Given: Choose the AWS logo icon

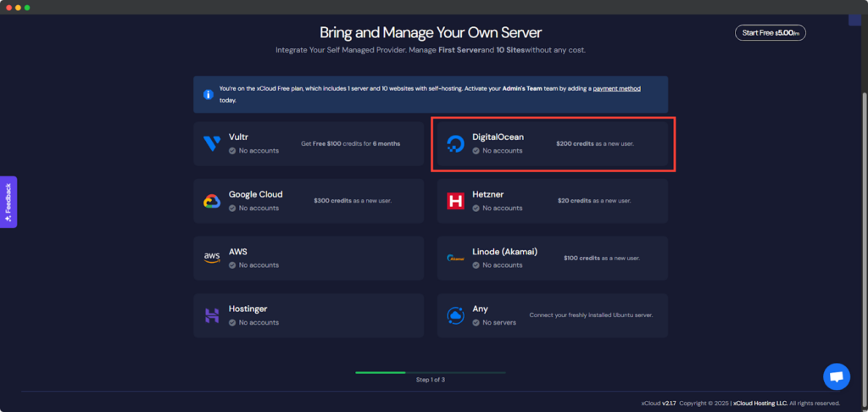Looking at the screenshot, I should pyautogui.click(x=212, y=258).
